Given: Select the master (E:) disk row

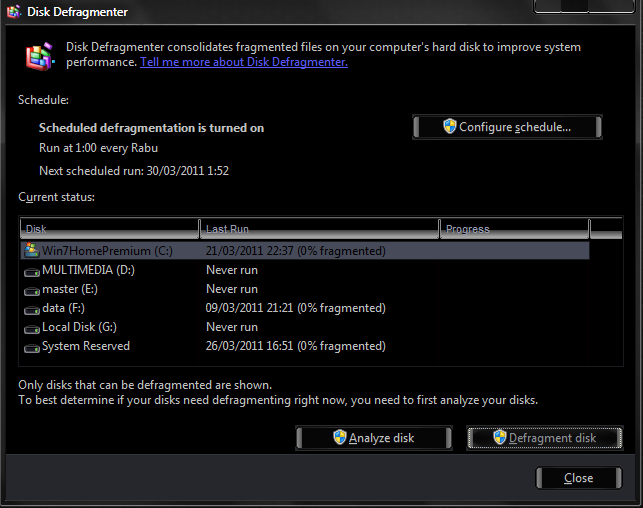Looking at the screenshot, I should tap(305, 289).
